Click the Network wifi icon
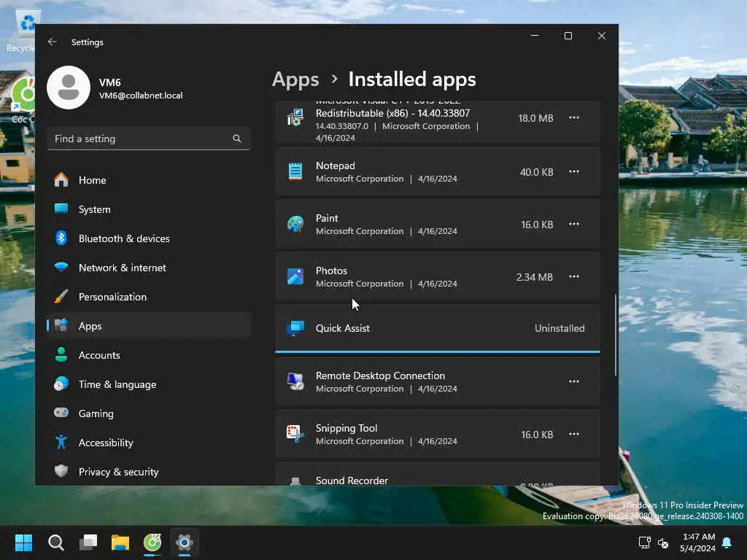This screenshot has width=747, height=560. pos(61,267)
